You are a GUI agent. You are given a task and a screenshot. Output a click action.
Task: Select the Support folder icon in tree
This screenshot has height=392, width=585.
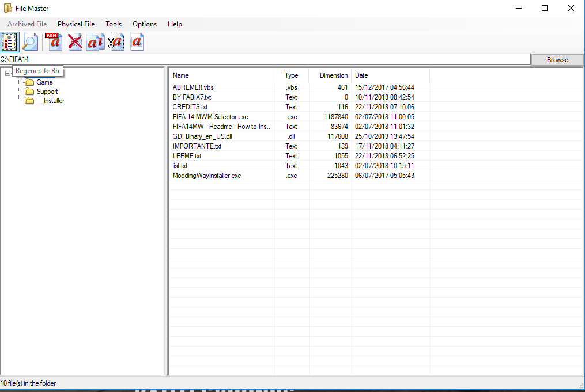tap(29, 92)
